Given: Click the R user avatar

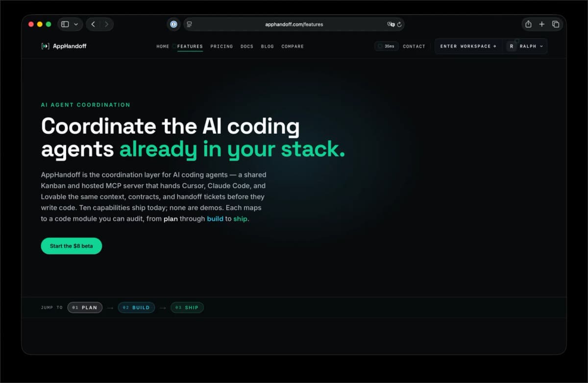Looking at the screenshot, I should click(x=512, y=46).
